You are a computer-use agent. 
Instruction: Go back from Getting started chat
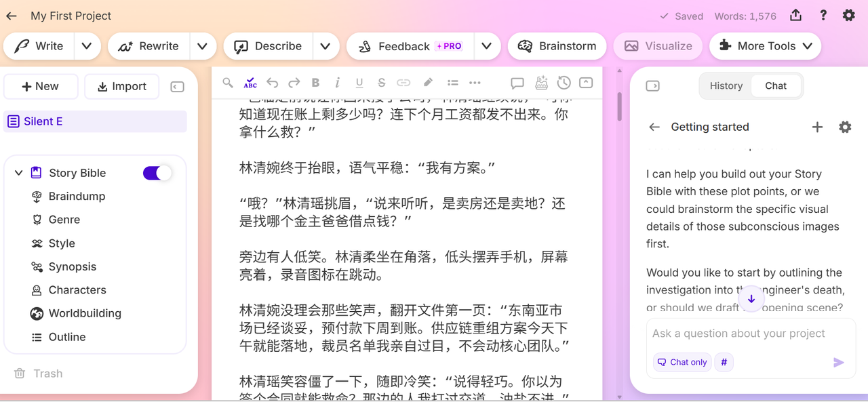(654, 127)
